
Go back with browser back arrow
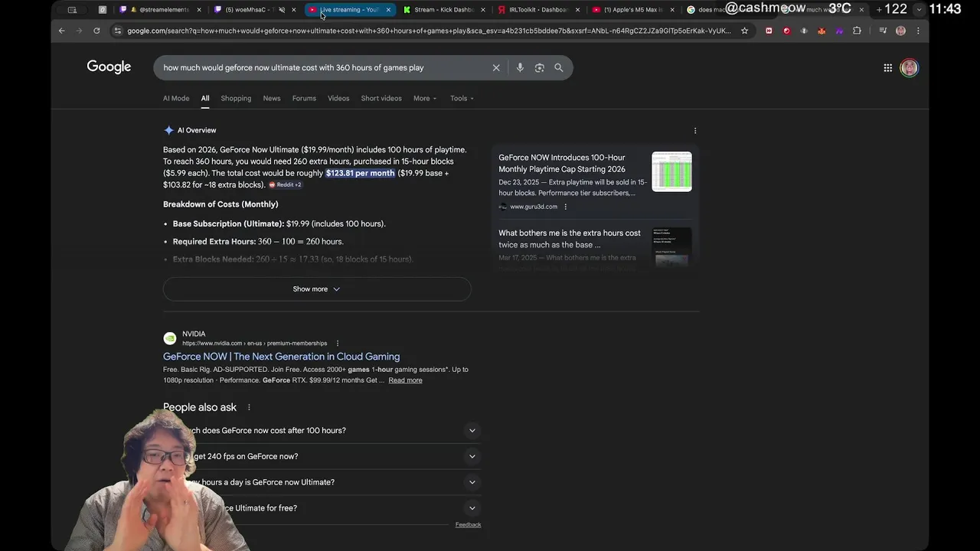pyautogui.click(x=61, y=31)
